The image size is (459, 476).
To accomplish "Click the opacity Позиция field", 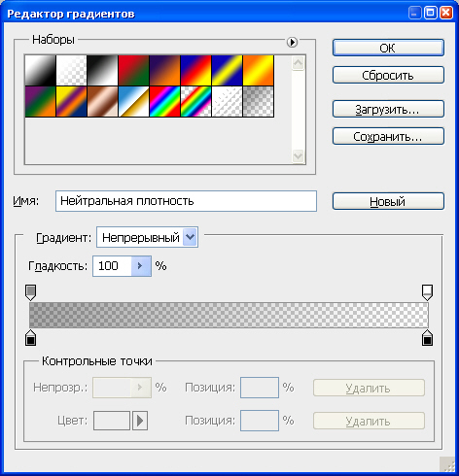I will pos(260,388).
